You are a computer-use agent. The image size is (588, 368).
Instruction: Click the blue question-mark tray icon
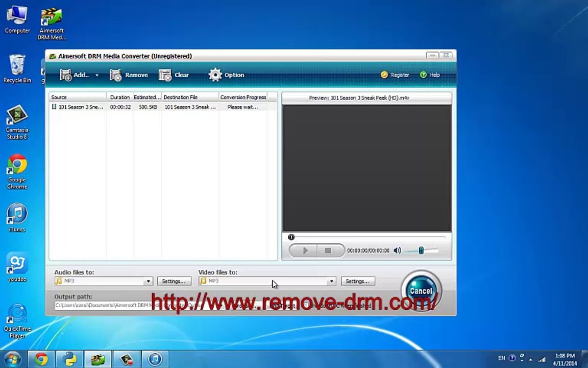[512, 358]
